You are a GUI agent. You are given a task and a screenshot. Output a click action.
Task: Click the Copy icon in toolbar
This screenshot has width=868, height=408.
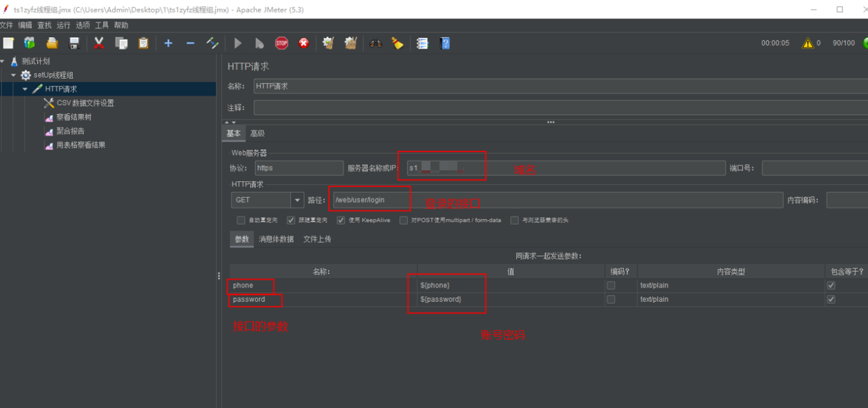121,43
